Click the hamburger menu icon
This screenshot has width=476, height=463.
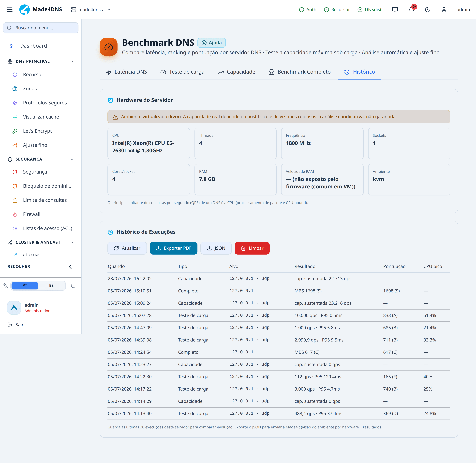click(x=10, y=10)
